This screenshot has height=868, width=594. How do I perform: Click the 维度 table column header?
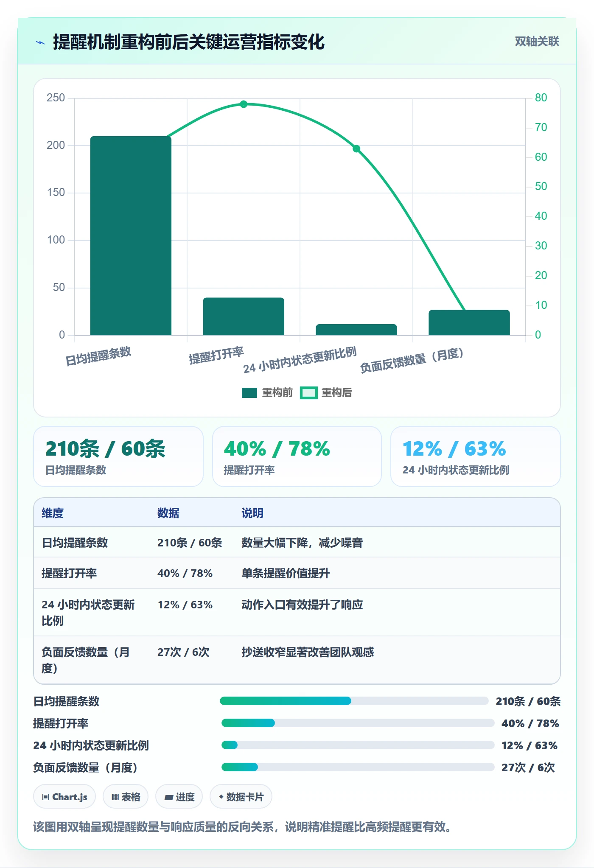point(53,513)
